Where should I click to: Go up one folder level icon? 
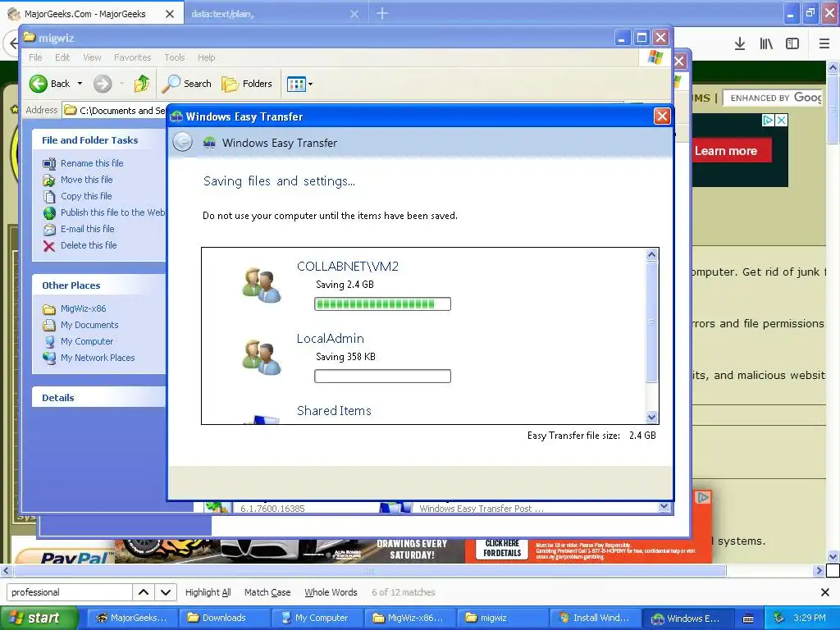(142, 84)
